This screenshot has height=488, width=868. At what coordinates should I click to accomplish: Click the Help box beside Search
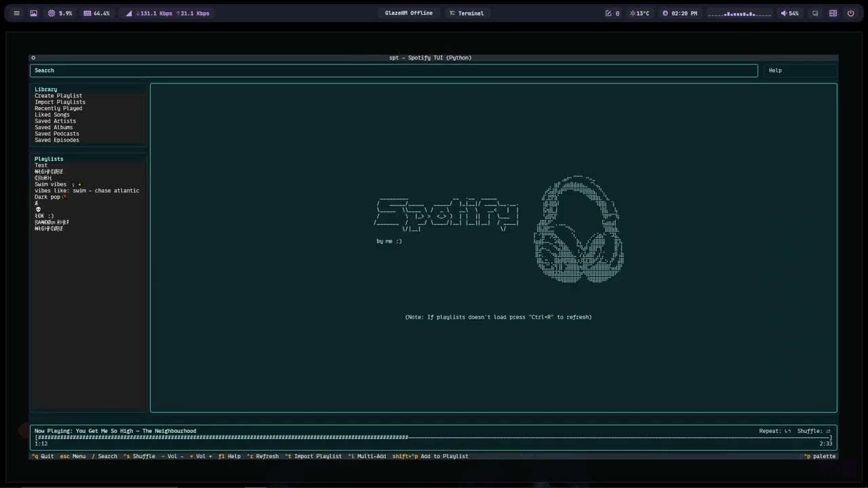(x=800, y=70)
